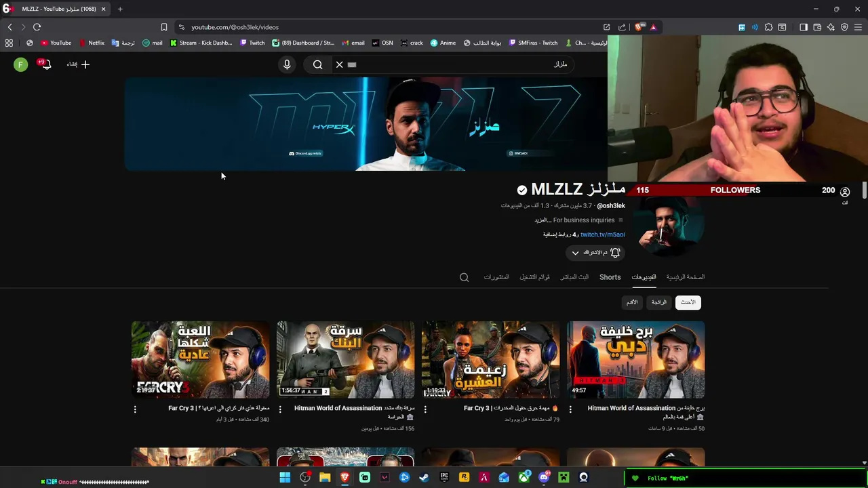The height and width of the screenshot is (488, 868).
Task: Open the green F account avatar
Action: pos(21,64)
